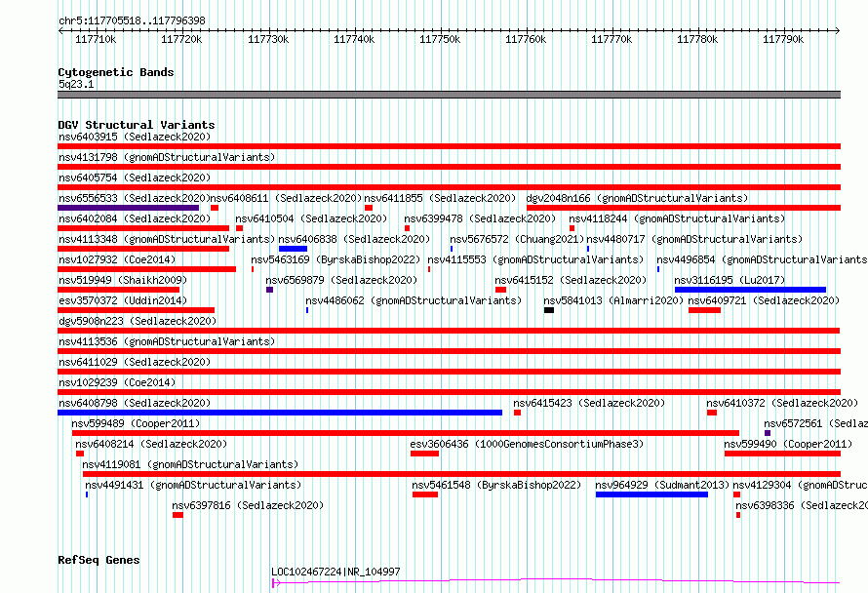Open nsv6415152 (Sedlazeck2020) label

pyautogui.click(x=571, y=280)
